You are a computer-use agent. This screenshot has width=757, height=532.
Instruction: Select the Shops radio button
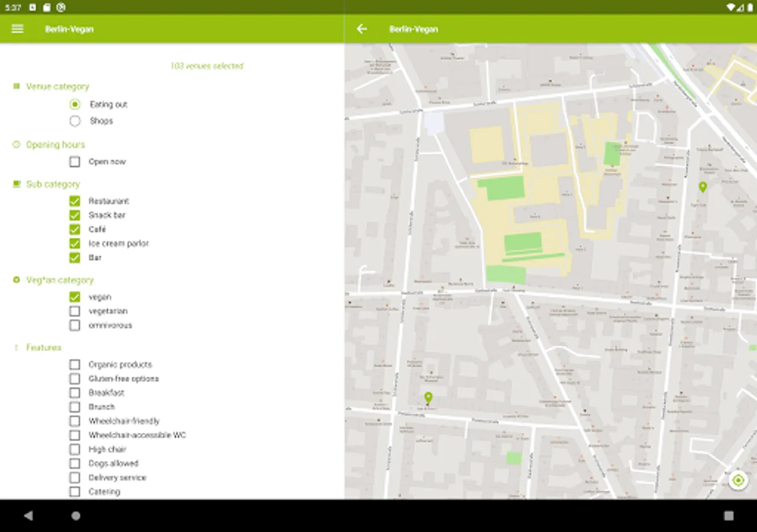(75, 121)
